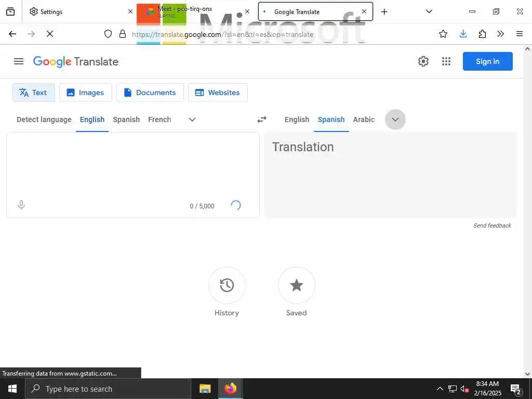Open Windows Start menu
The height and width of the screenshot is (399, 532).
[x=12, y=389]
